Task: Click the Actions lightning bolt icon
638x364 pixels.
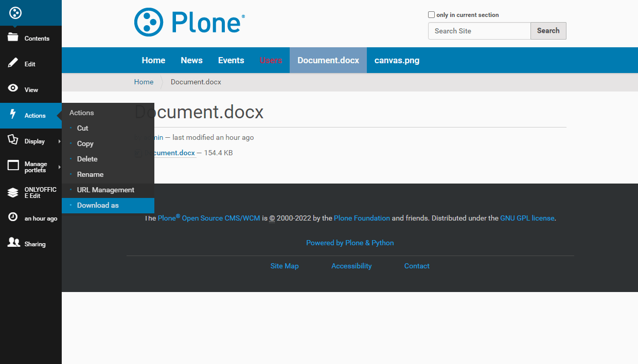Action: [13, 115]
